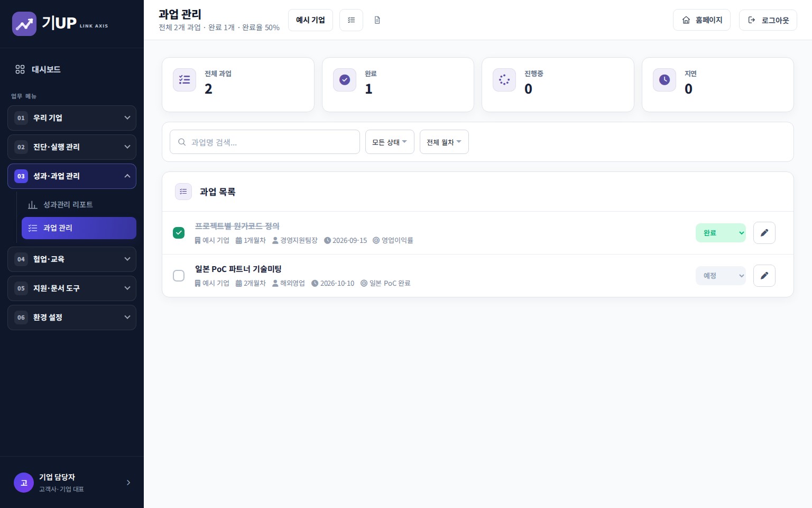Click the calendar icon beside 2개월차
This screenshot has height=508, width=812.
239,283
